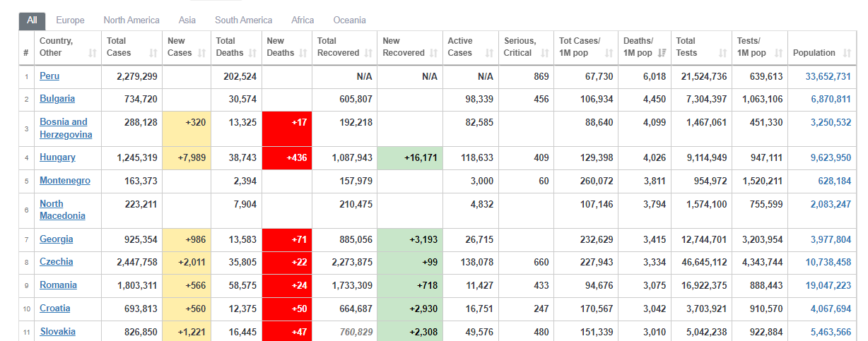Sort by Population column icon
Viewport: 868px width, 341px height.
click(x=848, y=53)
